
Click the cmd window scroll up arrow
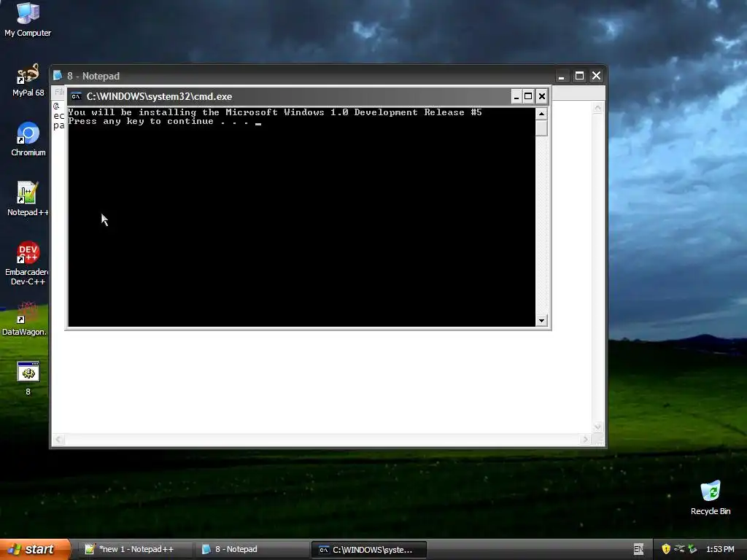pyautogui.click(x=541, y=113)
